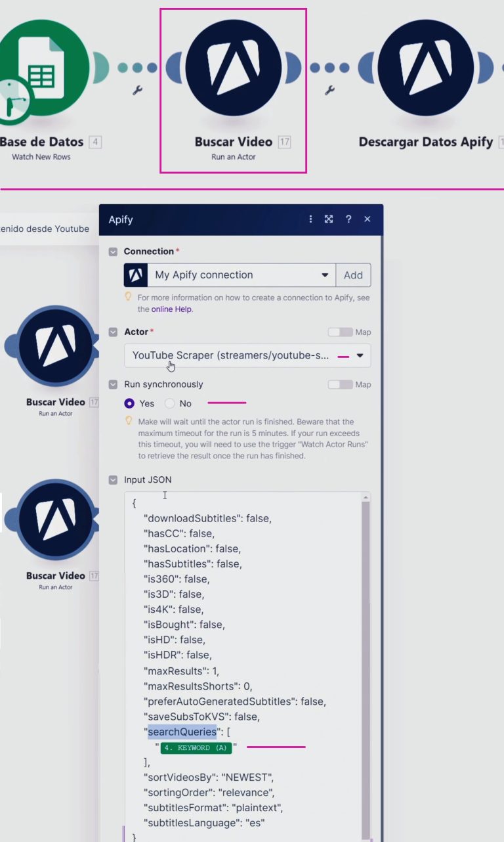Viewport: 504px width, 842px height.
Task: Click the 4. KEYWORD (A) variable pill
Action: (x=196, y=748)
